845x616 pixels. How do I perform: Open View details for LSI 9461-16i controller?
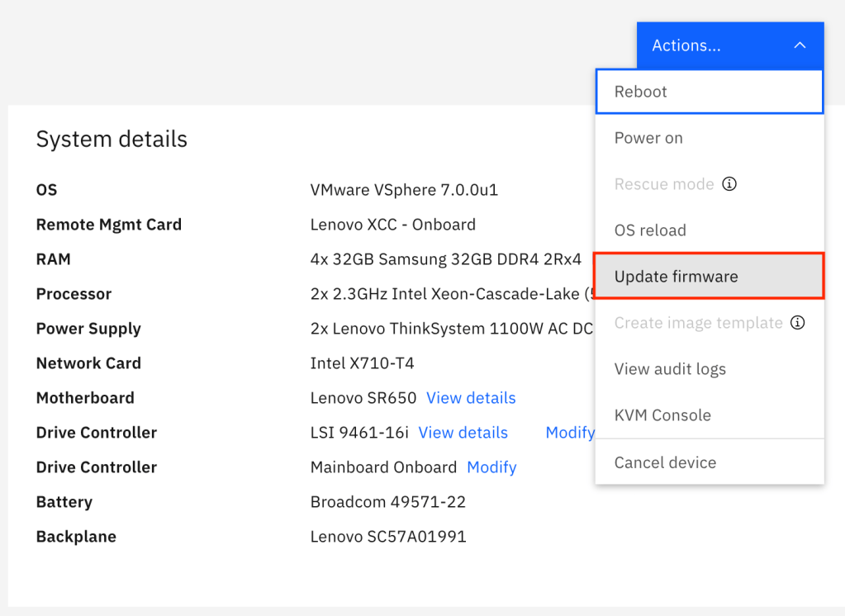click(x=463, y=433)
